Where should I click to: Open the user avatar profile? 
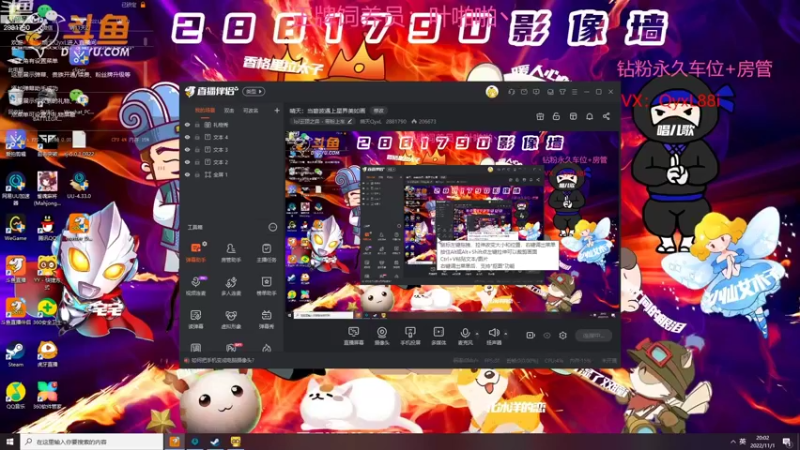click(492, 91)
